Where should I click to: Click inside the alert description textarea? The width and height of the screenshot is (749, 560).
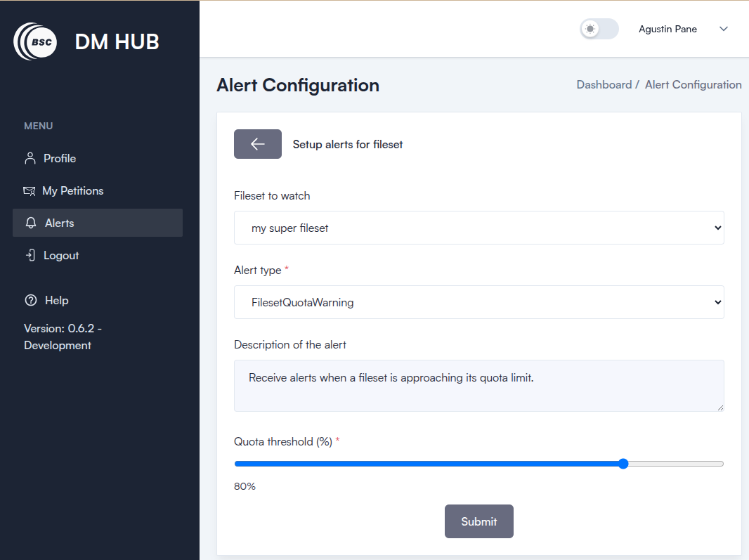pyautogui.click(x=478, y=386)
